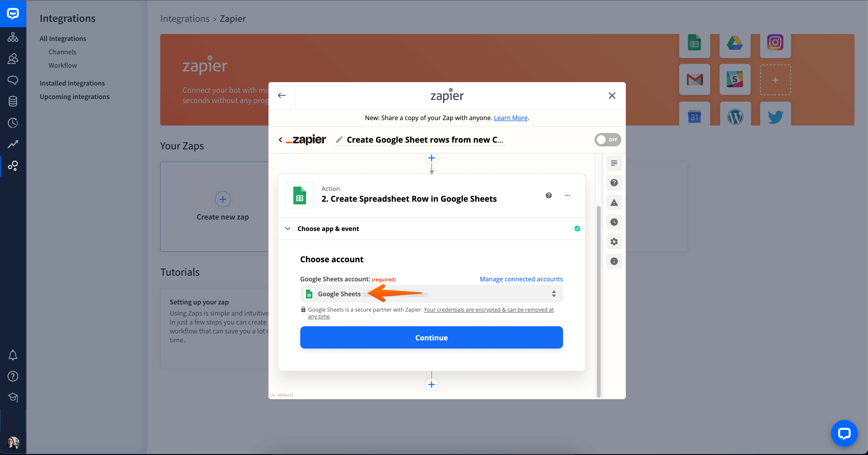
Task: Click the Zapier editor vertical scrollbar
Action: tap(599, 301)
